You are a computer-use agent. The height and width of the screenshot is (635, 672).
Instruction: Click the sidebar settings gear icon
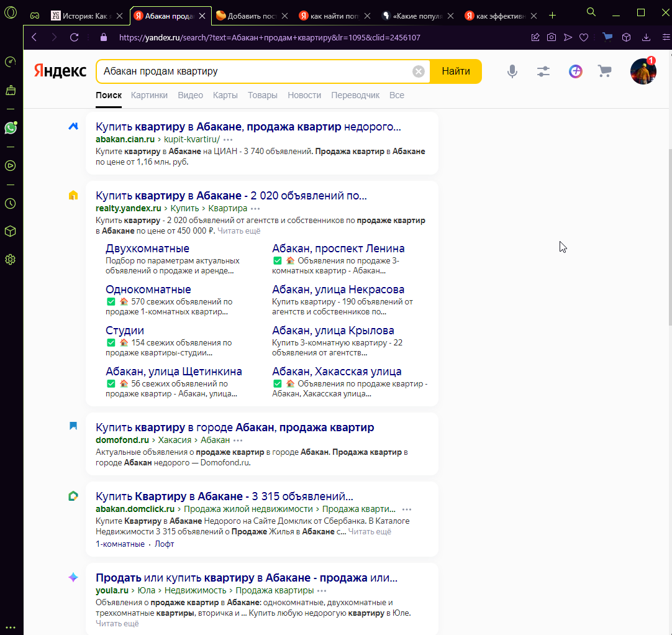[11, 259]
